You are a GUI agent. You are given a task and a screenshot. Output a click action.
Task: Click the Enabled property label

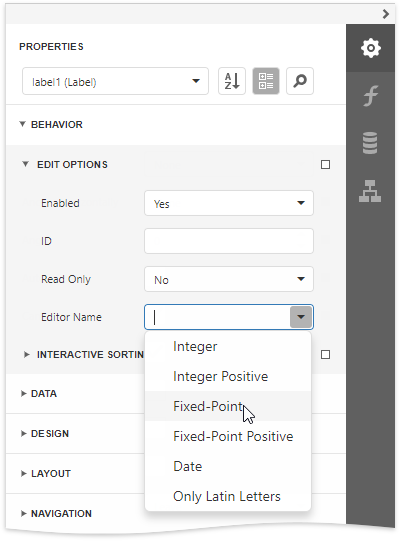(60, 203)
